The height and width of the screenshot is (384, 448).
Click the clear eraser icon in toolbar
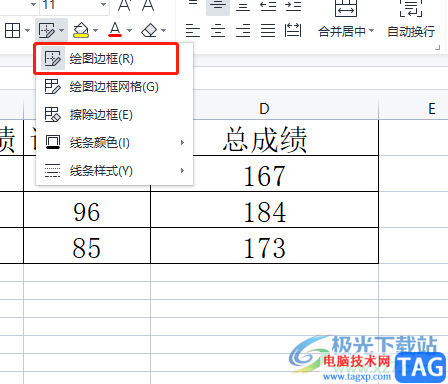coord(149,31)
